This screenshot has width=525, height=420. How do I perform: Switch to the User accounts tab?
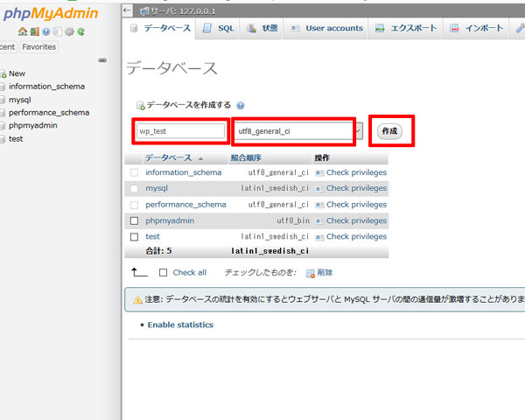[326, 29]
